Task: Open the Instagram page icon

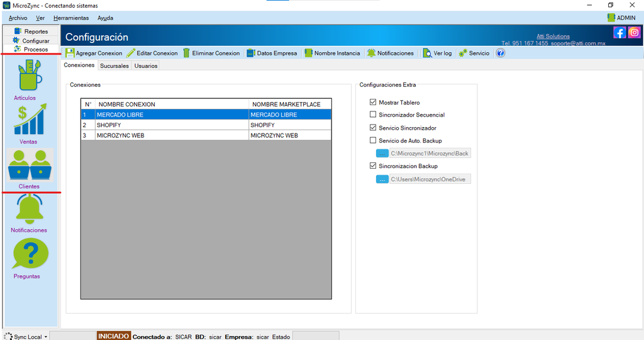Action: [634, 33]
